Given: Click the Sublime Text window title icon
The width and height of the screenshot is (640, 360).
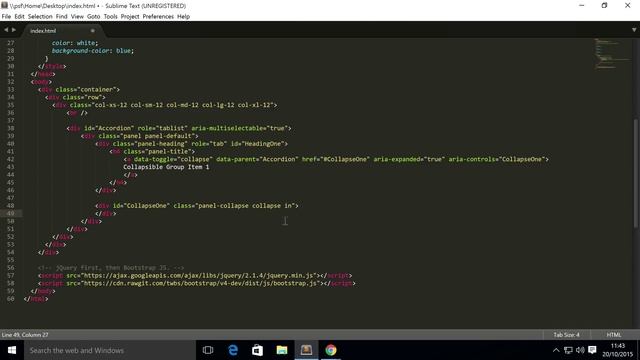Looking at the screenshot, I should [4, 5].
